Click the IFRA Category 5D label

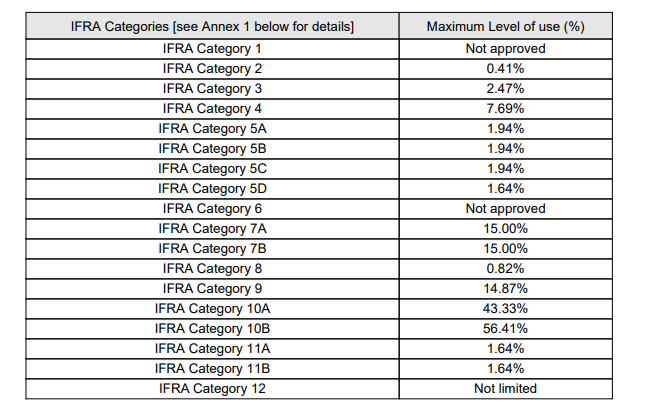(211, 188)
